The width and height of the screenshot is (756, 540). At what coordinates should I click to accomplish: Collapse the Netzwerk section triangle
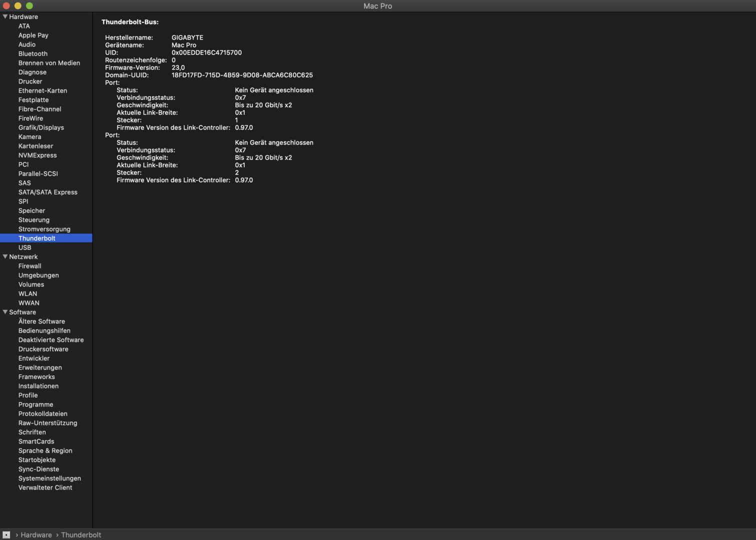pyautogui.click(x=5, y=256)
